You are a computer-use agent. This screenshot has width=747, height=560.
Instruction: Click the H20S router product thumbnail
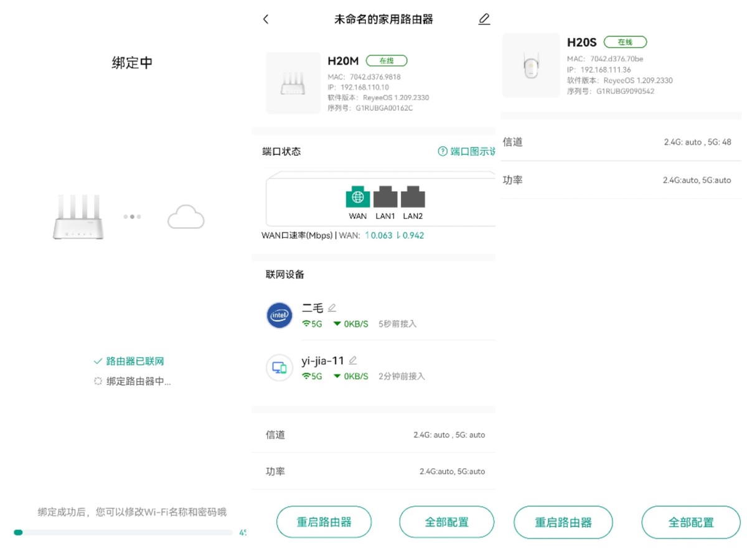[x=530, y=65]
